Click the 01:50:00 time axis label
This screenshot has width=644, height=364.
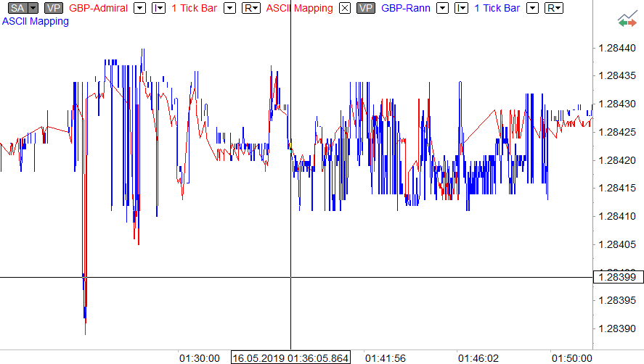coord(571,358)
